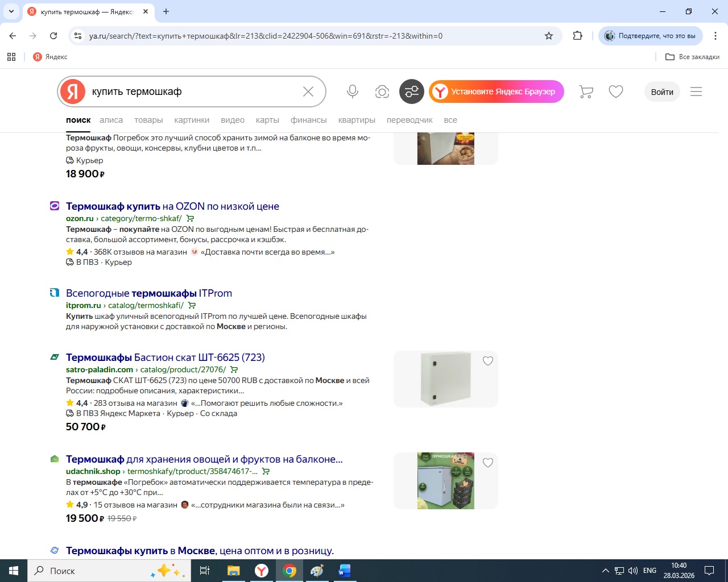728x582 pixels.
Task: Show hidden system tray icons
Action: point(606,571)
